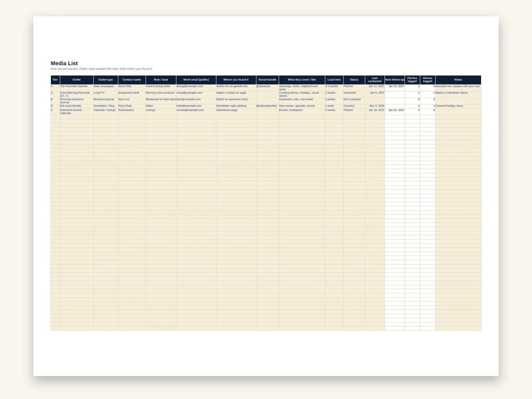Click the 'Last contacted' column header
Viewport: 532px width, 399px height.
coord(375,80)
